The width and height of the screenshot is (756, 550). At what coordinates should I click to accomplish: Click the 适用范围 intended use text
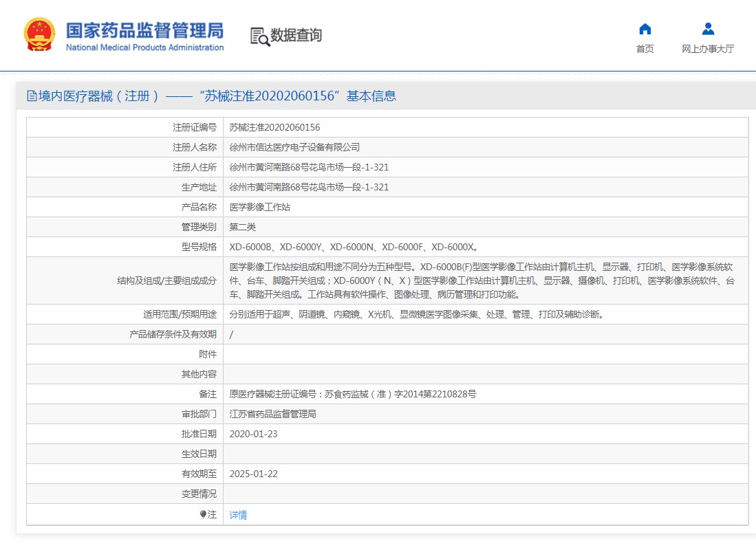coord(417,314)
